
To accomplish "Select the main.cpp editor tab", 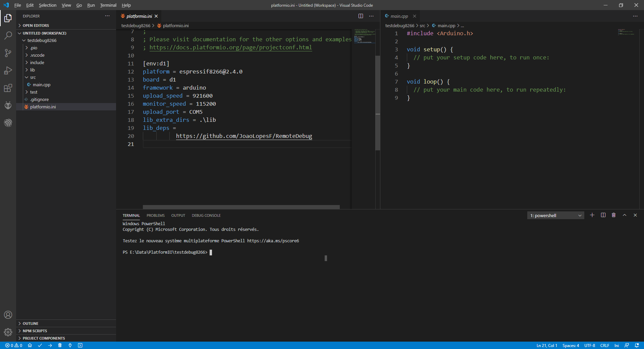I will (399, 16).
